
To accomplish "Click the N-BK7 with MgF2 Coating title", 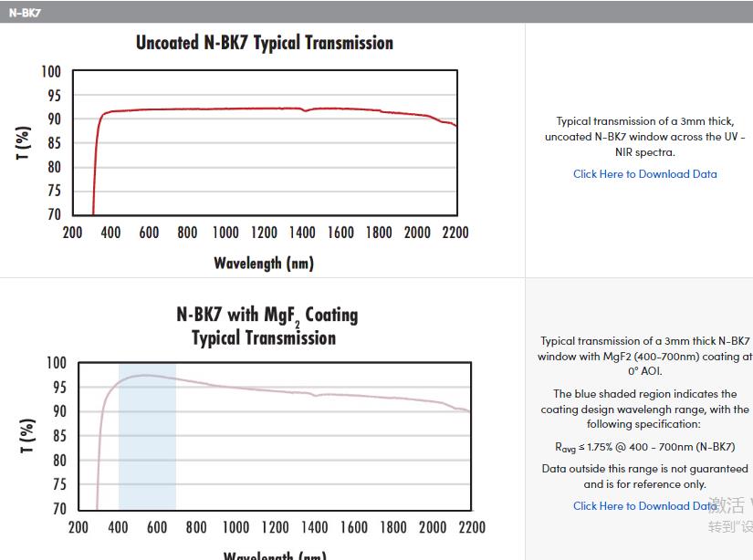I will (267, 326).
